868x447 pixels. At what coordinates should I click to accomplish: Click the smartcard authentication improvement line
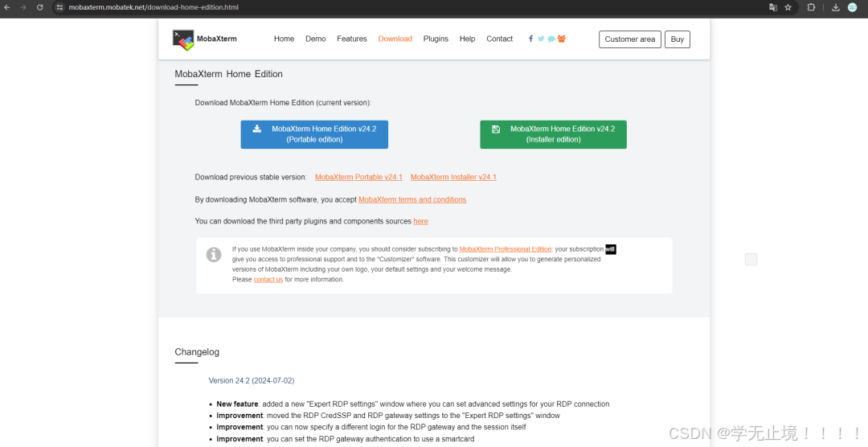tap(346, 439)
